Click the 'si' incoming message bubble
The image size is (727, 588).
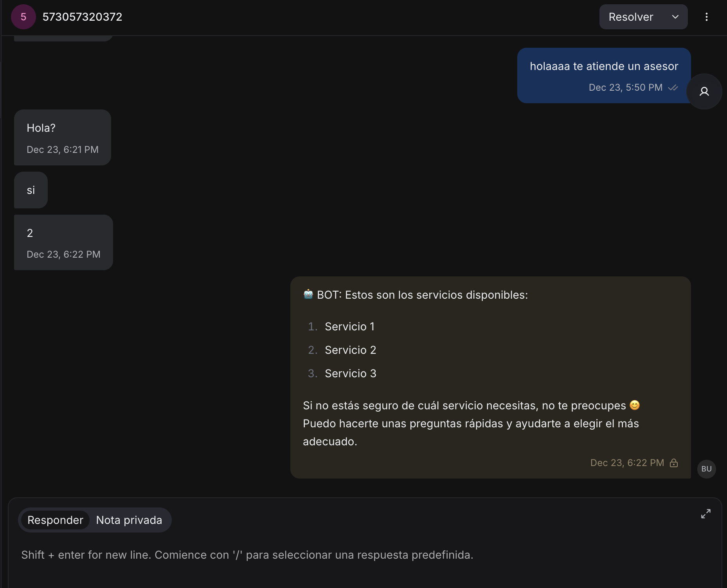point(31,190)
